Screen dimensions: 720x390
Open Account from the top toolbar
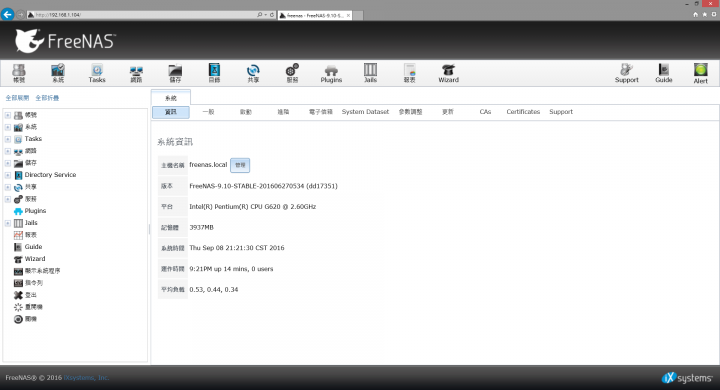[19, 73]
